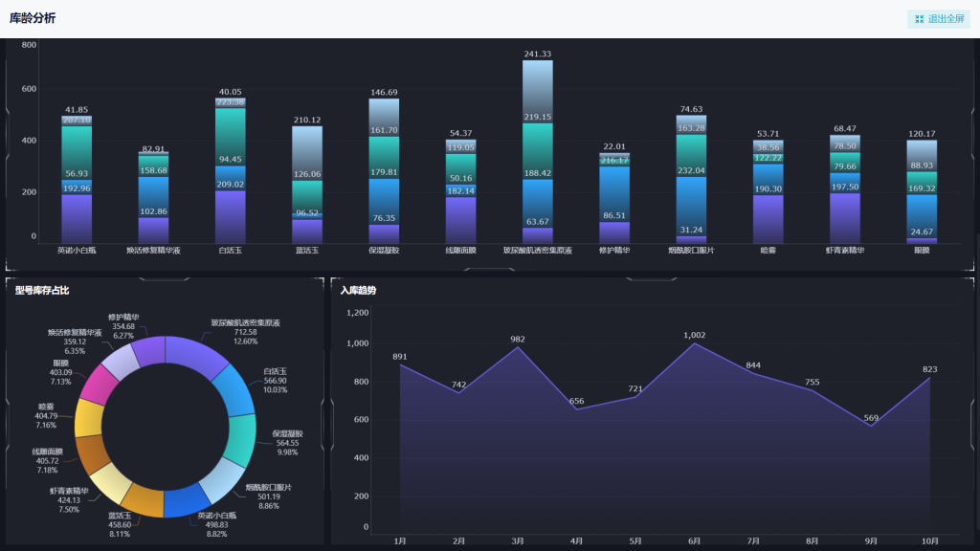The width and height of the screenshot is (980, 551).
Task: Select the pink 眼膜 donut slice
Action: coord(100,385)
